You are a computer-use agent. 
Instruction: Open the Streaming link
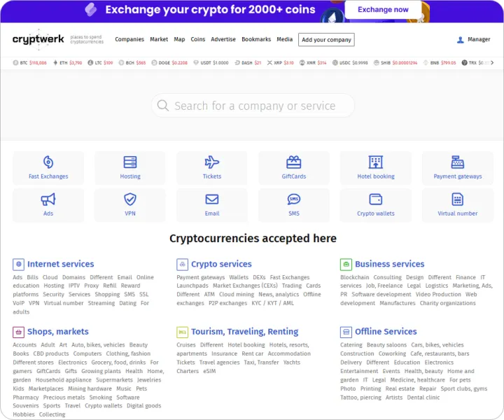[101, 303]
